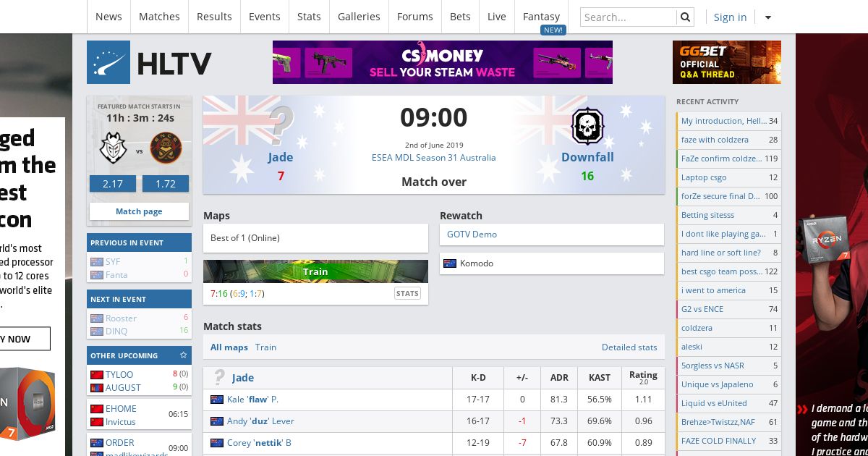Open the Matches menu item

click(x=159, y=17)
